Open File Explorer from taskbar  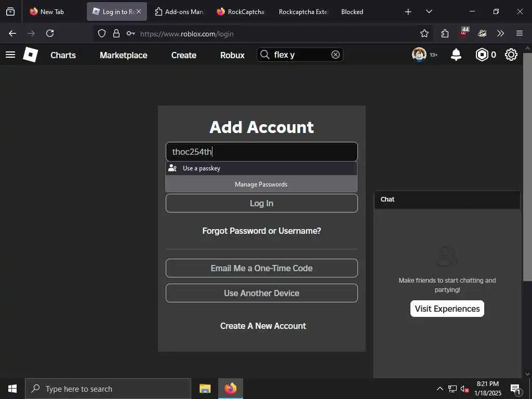(205, 389)
